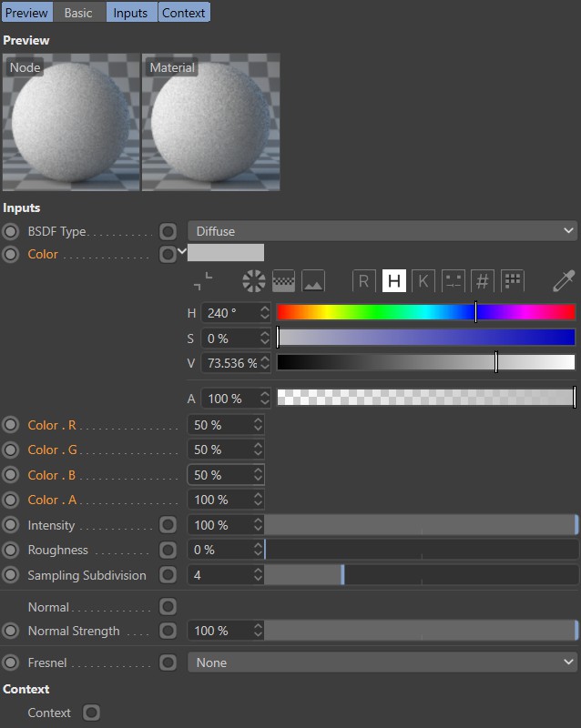Click Normal Strength connect node icon
581x728 pixels.
(x=168, y=631)
